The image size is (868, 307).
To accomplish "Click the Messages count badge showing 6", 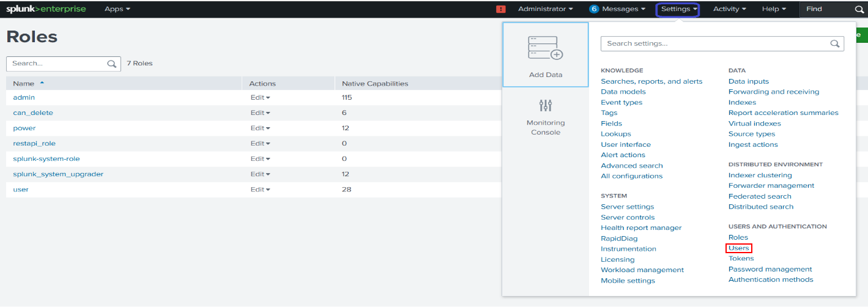I will [x=593, y=9].
